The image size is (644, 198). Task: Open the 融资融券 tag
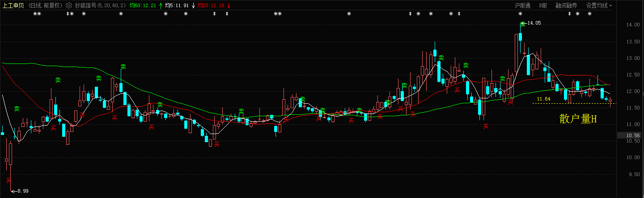566,5
